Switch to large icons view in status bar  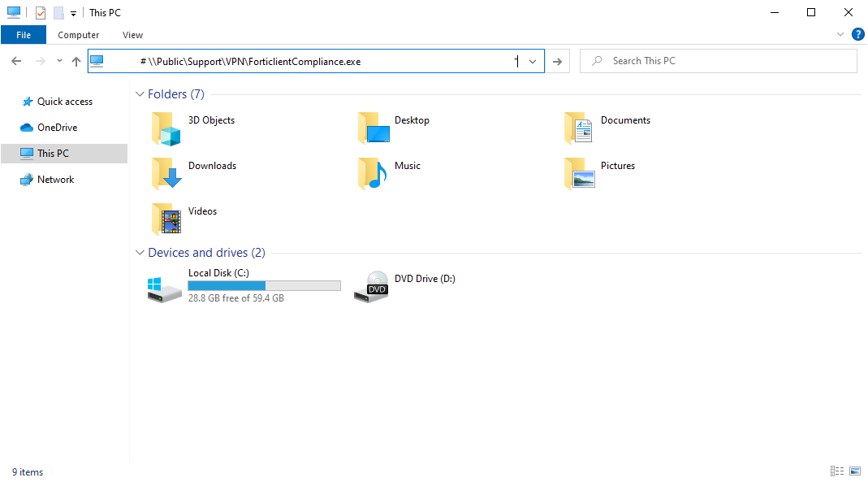854,471
